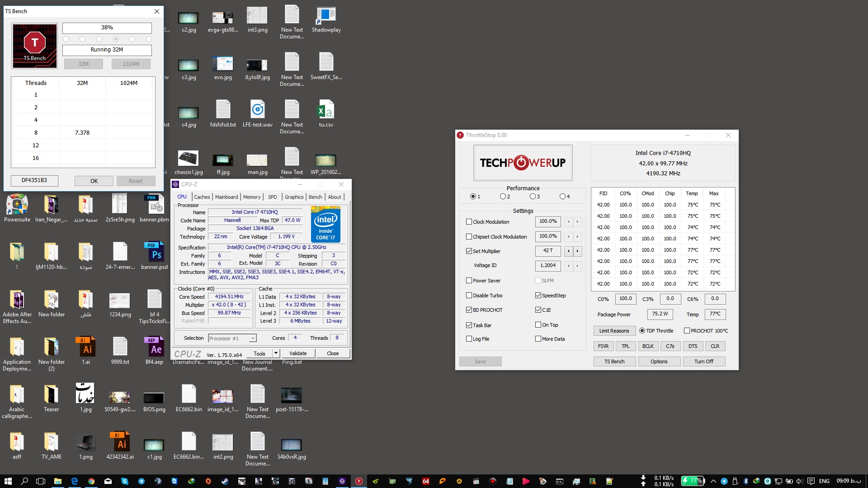Toggle SpeedStep checkbox
Screen dimensions: 868x488
538,296
